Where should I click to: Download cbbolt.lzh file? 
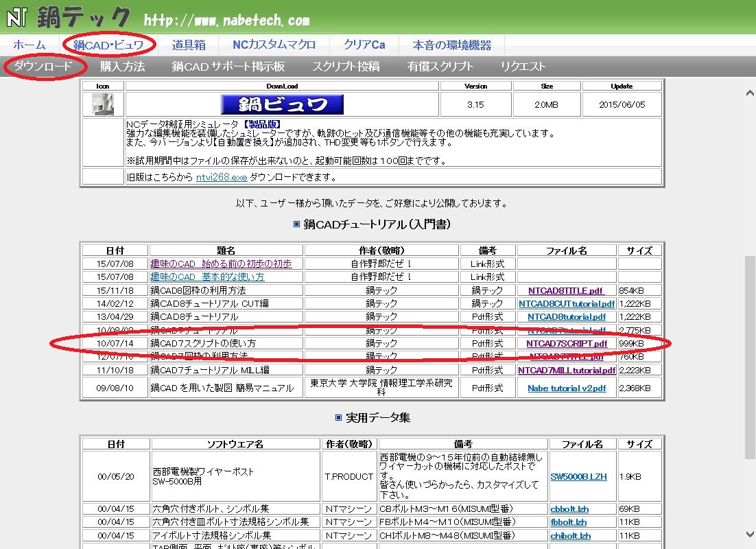(569, 509)
